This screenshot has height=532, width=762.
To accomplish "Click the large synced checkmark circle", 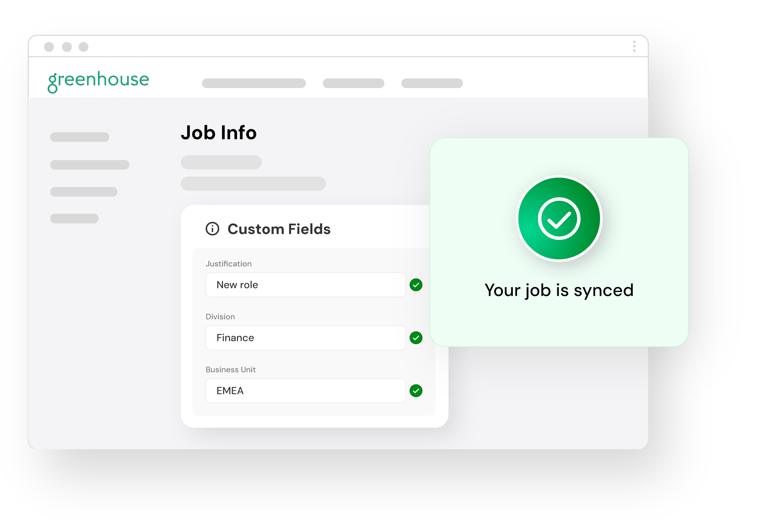I will (x=559, y=219).
